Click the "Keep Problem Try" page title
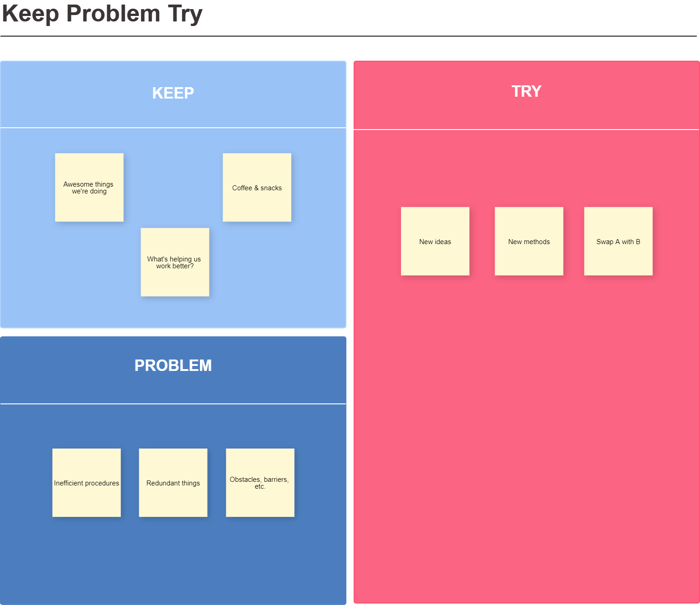 click(102, 14)
